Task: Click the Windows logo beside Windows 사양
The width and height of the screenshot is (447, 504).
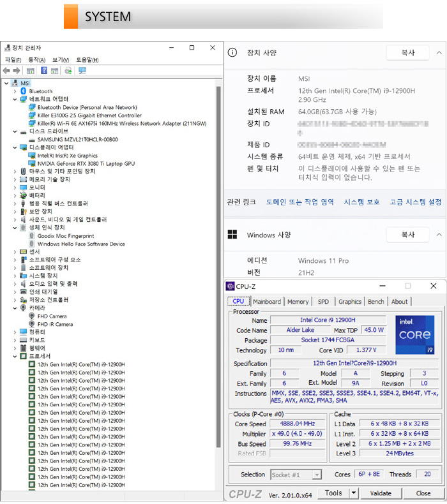Action: tap(232, 234)
